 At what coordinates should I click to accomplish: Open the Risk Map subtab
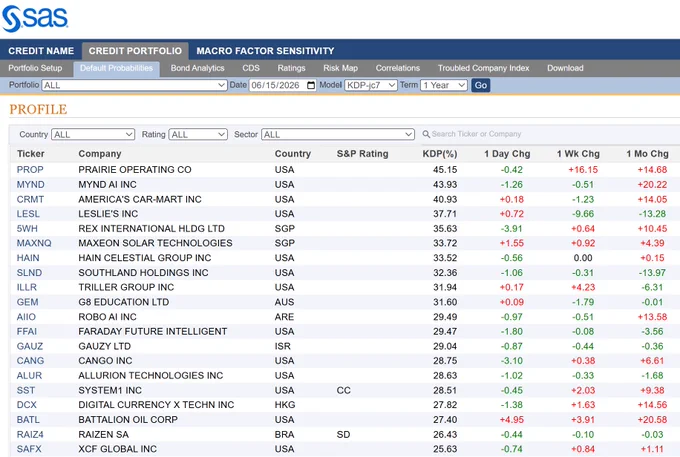coord(340,69)
